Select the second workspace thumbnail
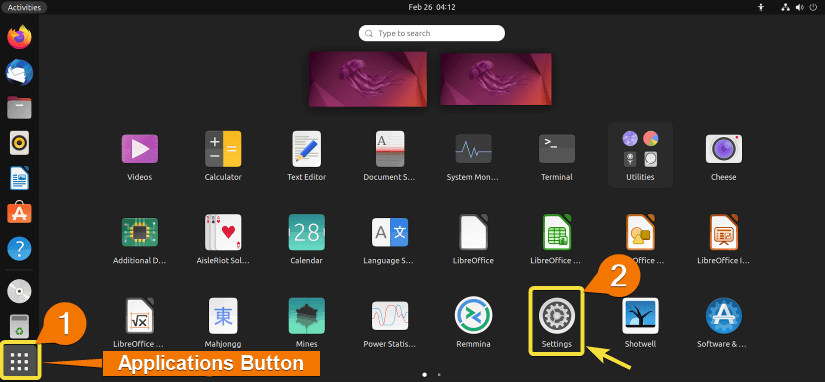Screen dimensions: 825x382 [x=496, y=79]
